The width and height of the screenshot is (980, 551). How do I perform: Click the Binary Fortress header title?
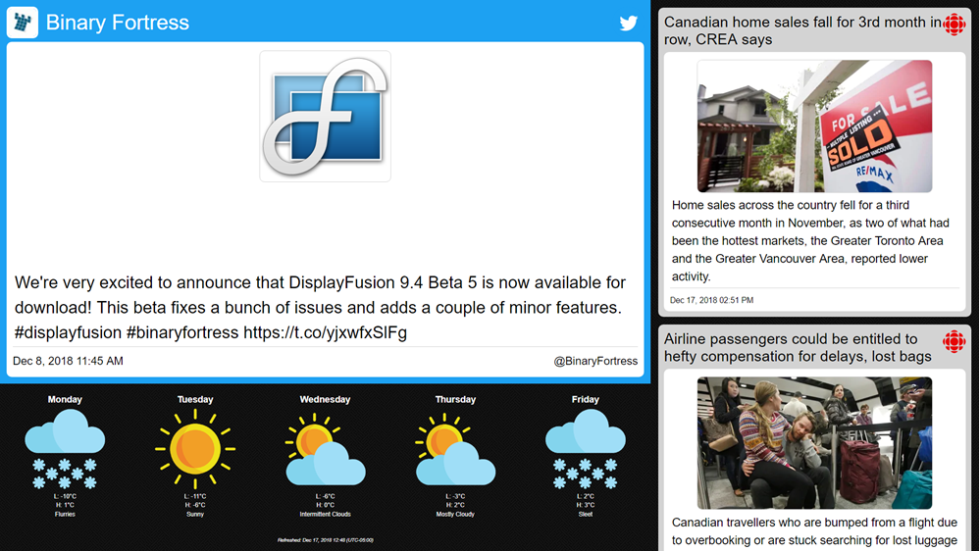tap(118, 23)
